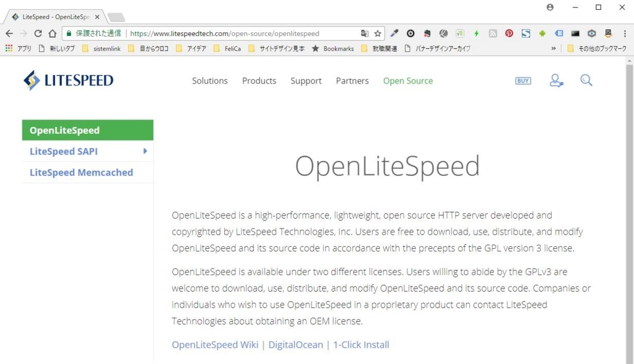Screen dimensions: 634x364
Task: Open the その他のブックマーク folder
Action: coord(597,48)
